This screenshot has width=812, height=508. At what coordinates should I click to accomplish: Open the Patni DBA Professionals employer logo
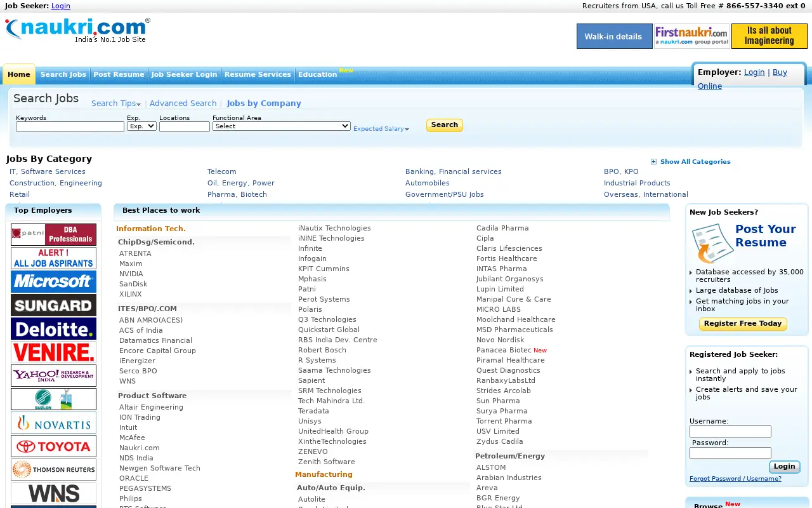(x=53, y=234)
